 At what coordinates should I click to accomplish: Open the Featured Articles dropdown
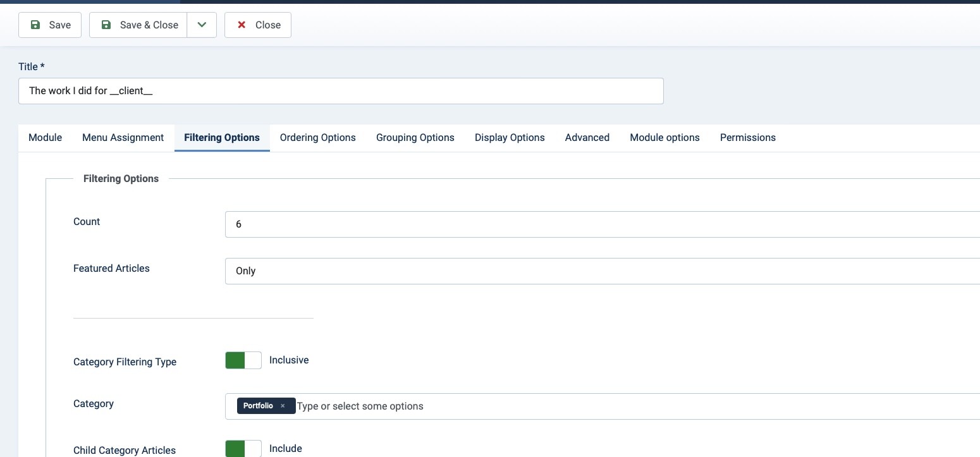click(601, 271)
